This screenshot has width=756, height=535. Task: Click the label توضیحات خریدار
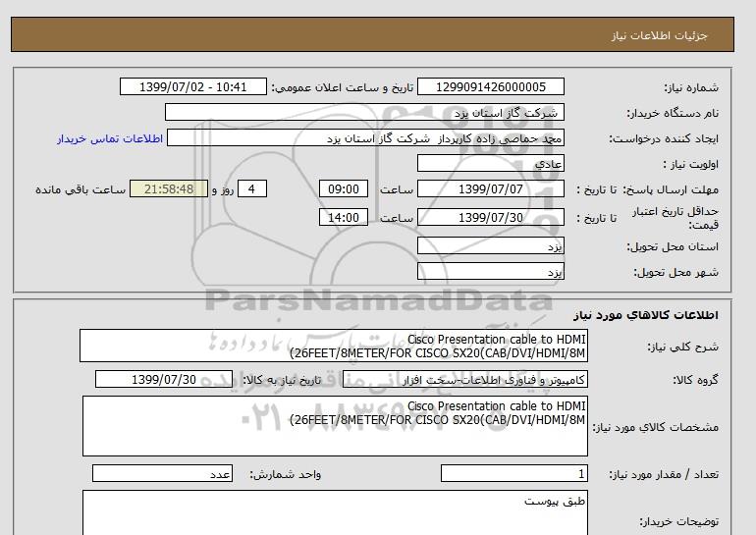(678, 522)
